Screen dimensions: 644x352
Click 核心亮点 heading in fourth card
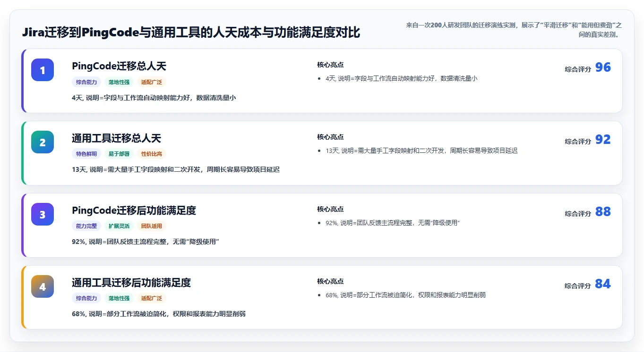(330, 282)
